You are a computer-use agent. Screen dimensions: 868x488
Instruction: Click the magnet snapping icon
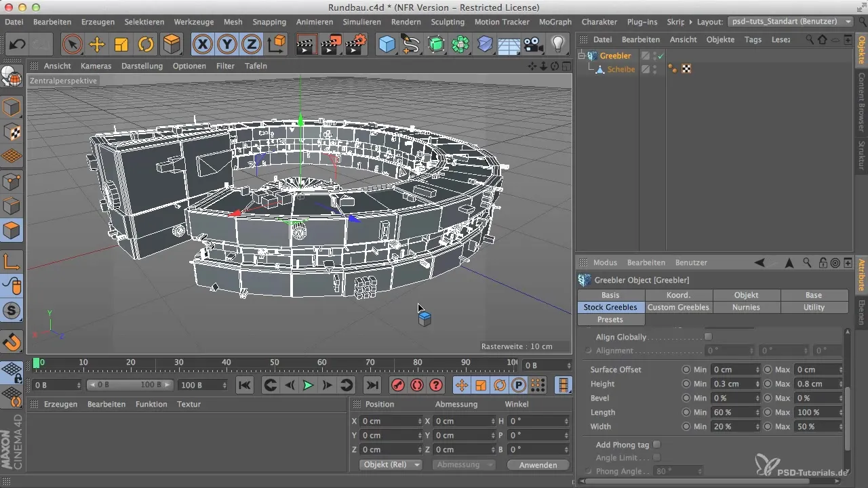pyautogui.click(x=12, y=342)
